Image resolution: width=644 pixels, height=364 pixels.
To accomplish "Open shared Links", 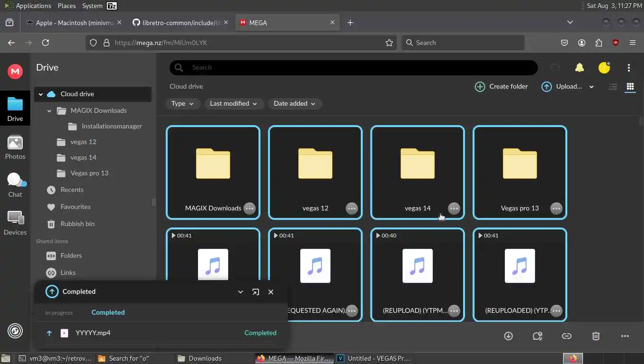I will coord(68,273).
